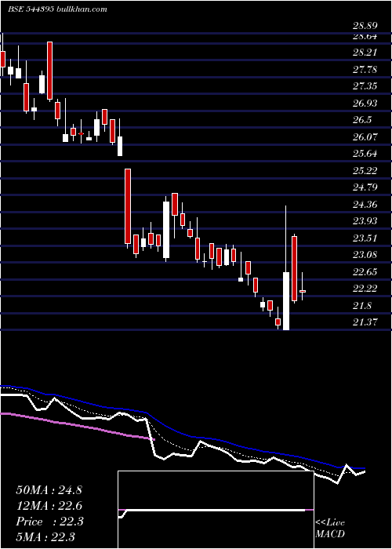Viewport: 392px width, 549px height.
Task: Select the 28.89 price axis label
Action: pyautogui.click(x=365, y=26)
